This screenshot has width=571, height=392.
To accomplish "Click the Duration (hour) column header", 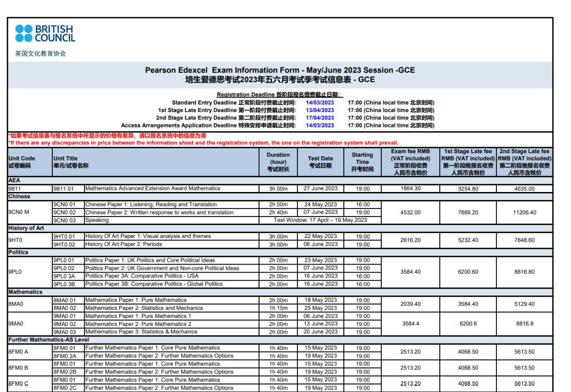I will tap(278, 162).
